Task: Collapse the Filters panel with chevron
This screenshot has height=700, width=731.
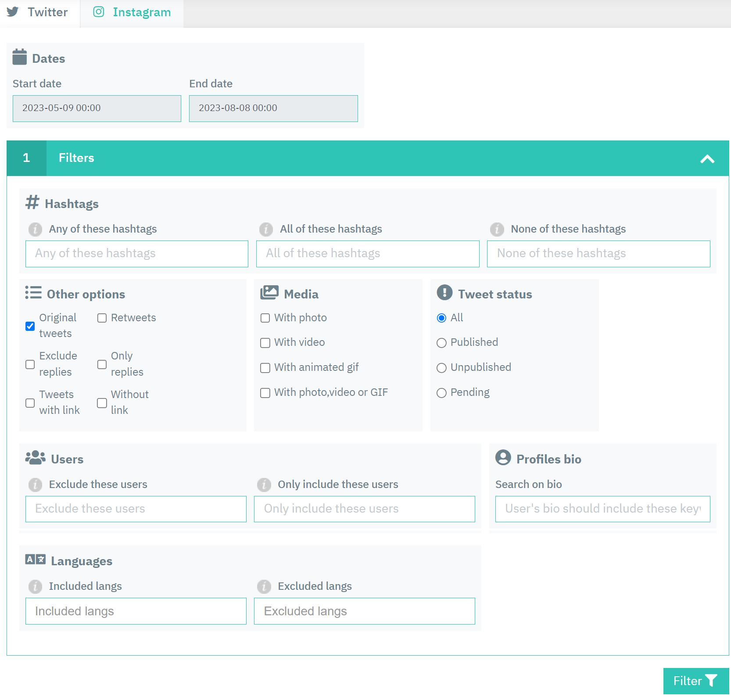Action: tap(707, 159)
